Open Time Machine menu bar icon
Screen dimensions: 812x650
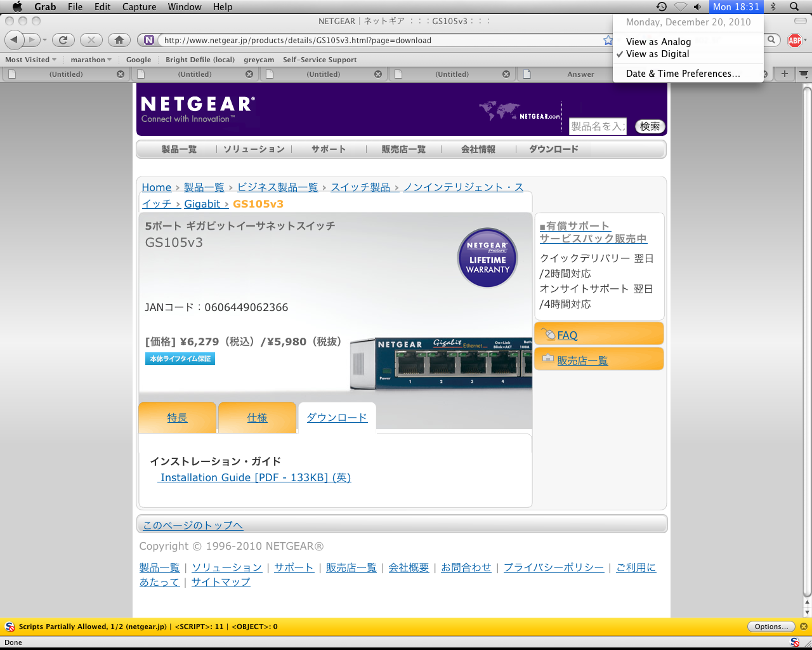(x=661, y=6)
